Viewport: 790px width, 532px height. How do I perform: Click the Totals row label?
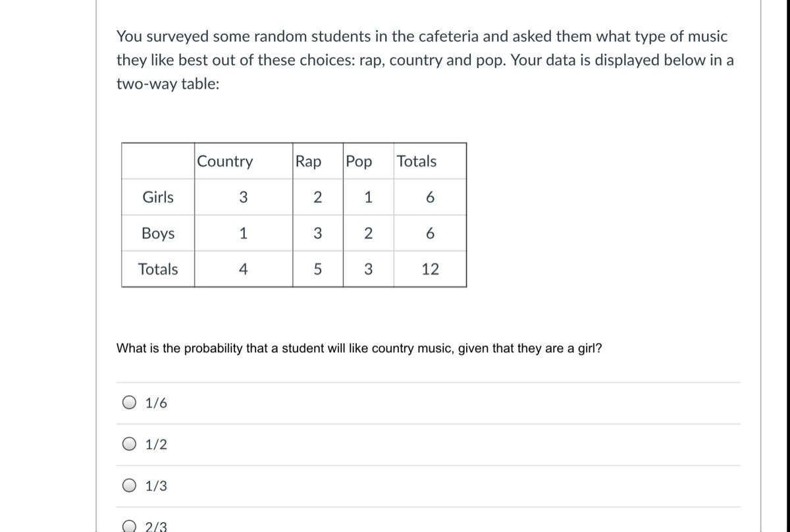[158, 269]
